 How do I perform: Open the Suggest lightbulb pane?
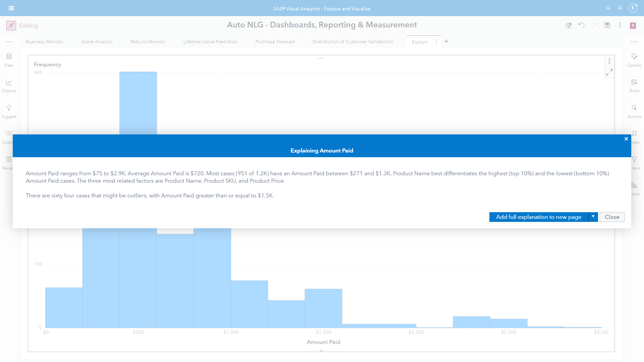click(x=9, y=111)
